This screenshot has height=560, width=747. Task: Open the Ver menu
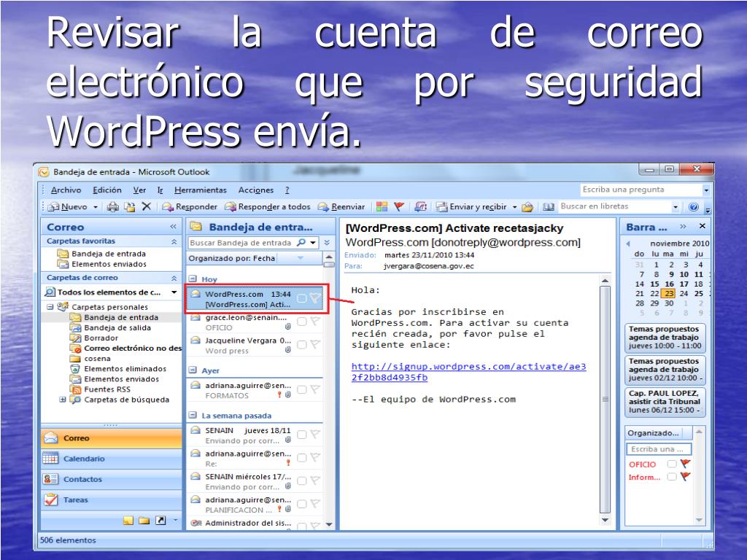pyautogui.click(x=139, y=190)
